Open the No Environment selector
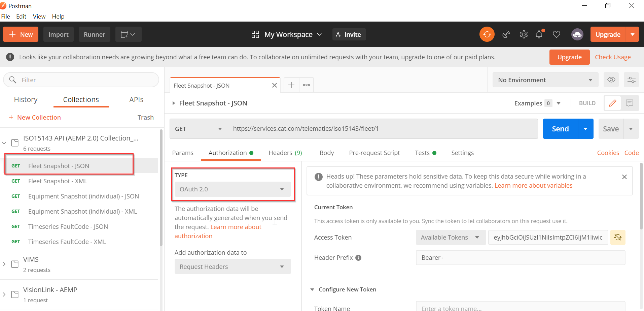This screenshot has width=644, height=311. pyautogui.click(x=545, y=80)
